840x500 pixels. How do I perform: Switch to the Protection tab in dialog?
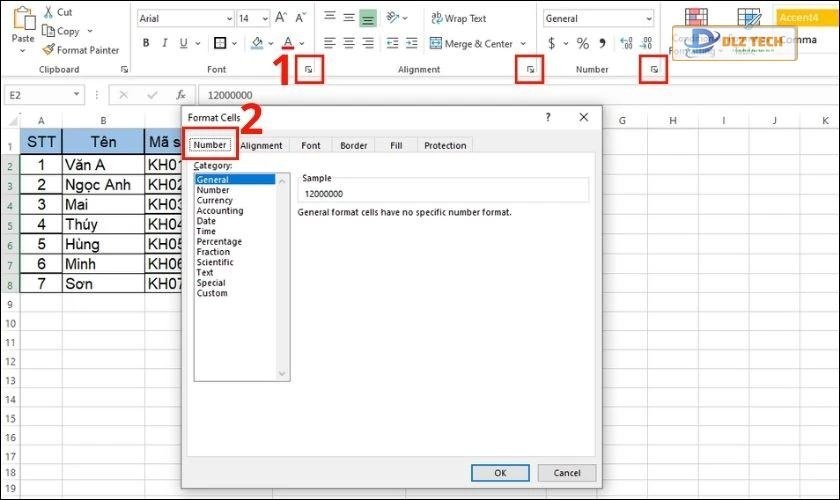coord(444,145)
